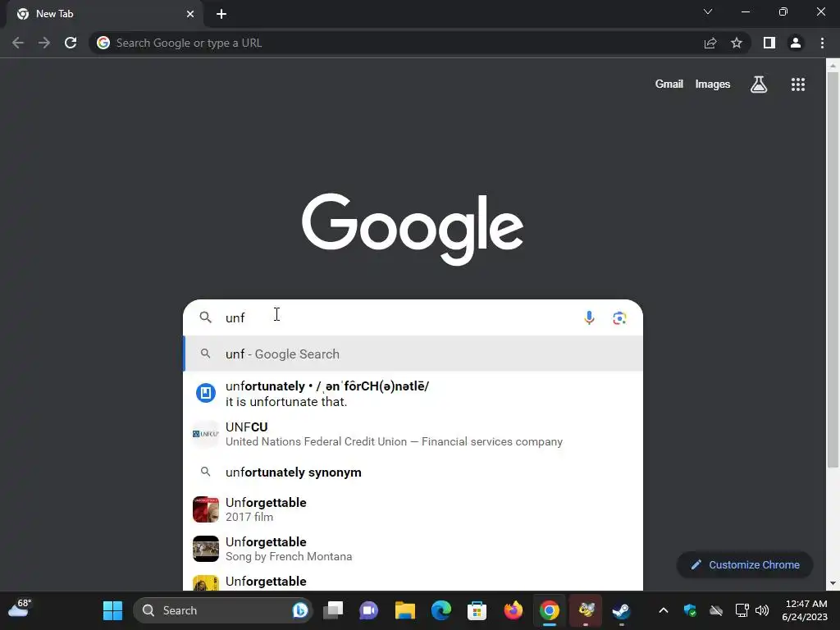
Task: Open Steam from the taskbar
Action: click(x=622, y=610)
